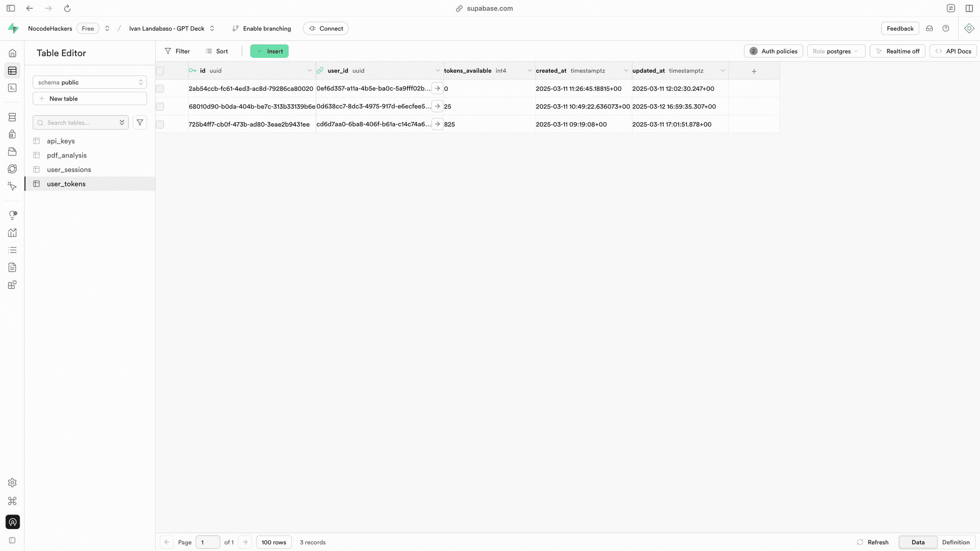980x551 pixels.
Task: Open the Logs list icon in sidebar
Action: 12,250
